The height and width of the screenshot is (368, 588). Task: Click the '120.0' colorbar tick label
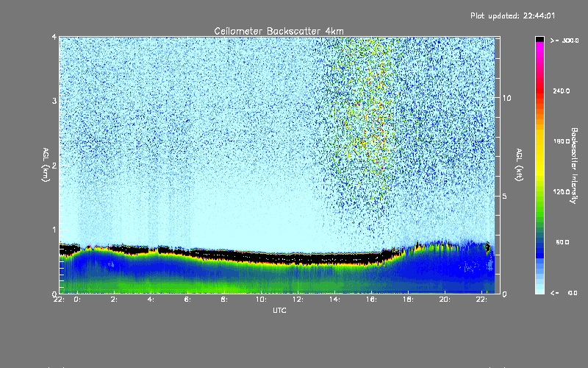click(x=562, y=191)
